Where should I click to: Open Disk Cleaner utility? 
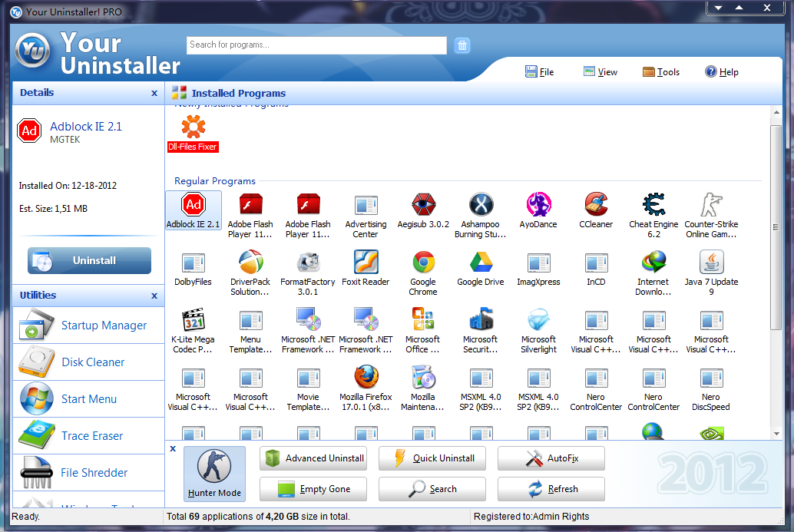click(88, 362)
